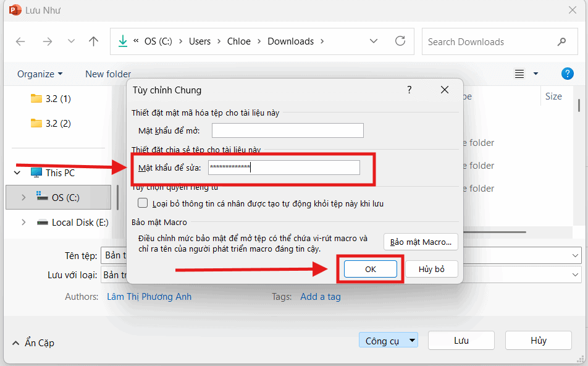
Task: Click the Forward navigation arrow
Action: pyautogui.click(x=48, y=41)
